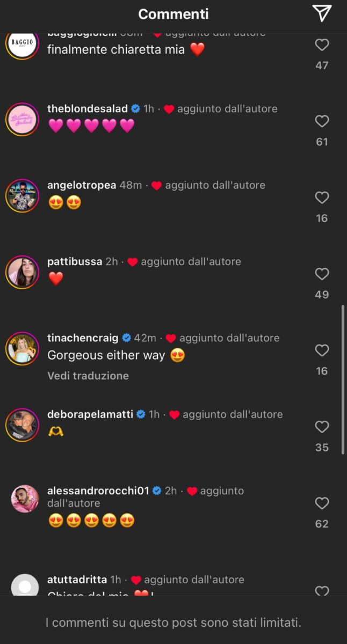Viewport: 347px width, 644px height.
Task: Like angelotropea's comment
Action: tap(322, 198)
